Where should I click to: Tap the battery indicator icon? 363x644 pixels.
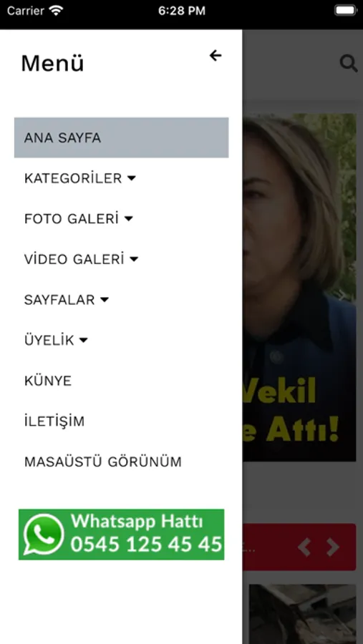click(345, 11)
